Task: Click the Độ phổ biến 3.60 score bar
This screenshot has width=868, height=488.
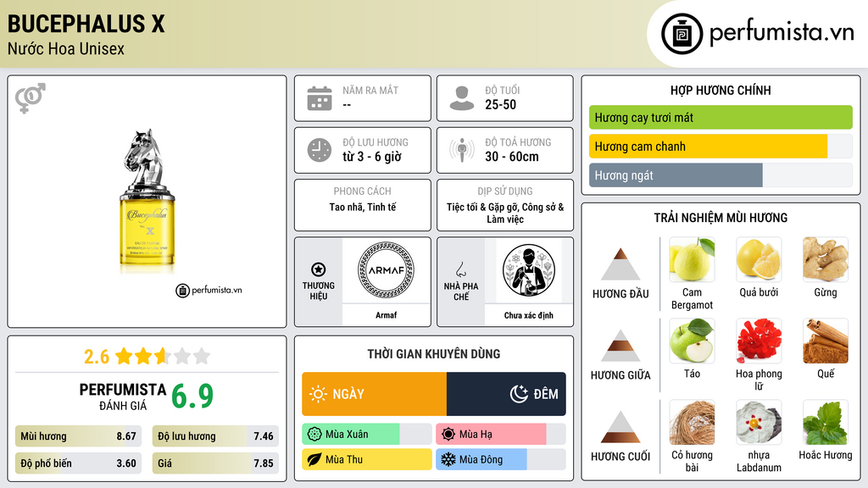Action: [x=79, y=463]
